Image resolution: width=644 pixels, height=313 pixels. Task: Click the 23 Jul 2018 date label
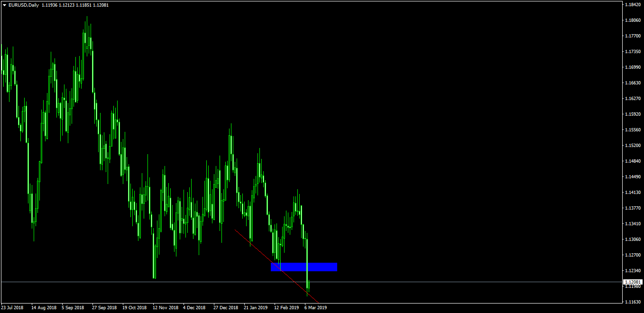[x=12, y=307]
